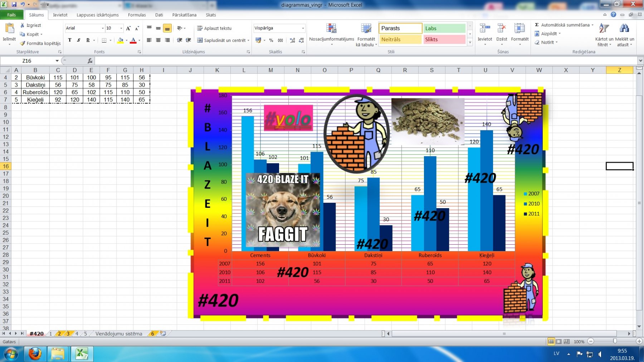Apply the Neitrāls cell style
644x362 pixels.
(400, 39)
